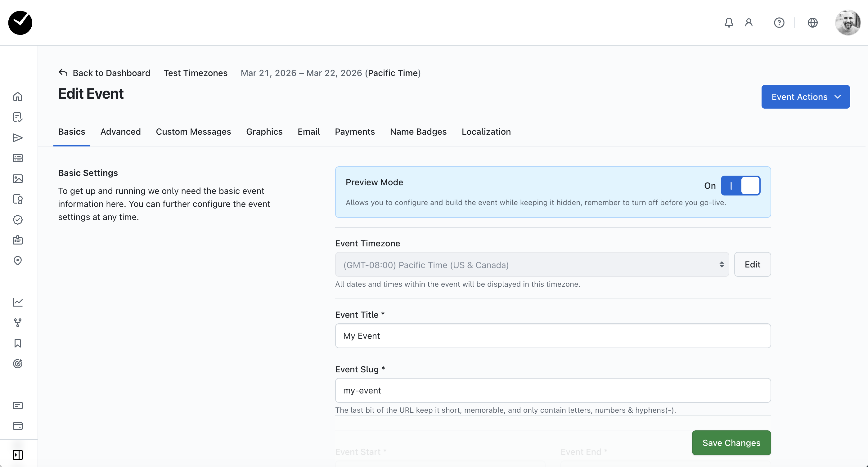Viewport: 868px width, 467px height.
Task: Click the globe language icon
Action: (812, 23)
